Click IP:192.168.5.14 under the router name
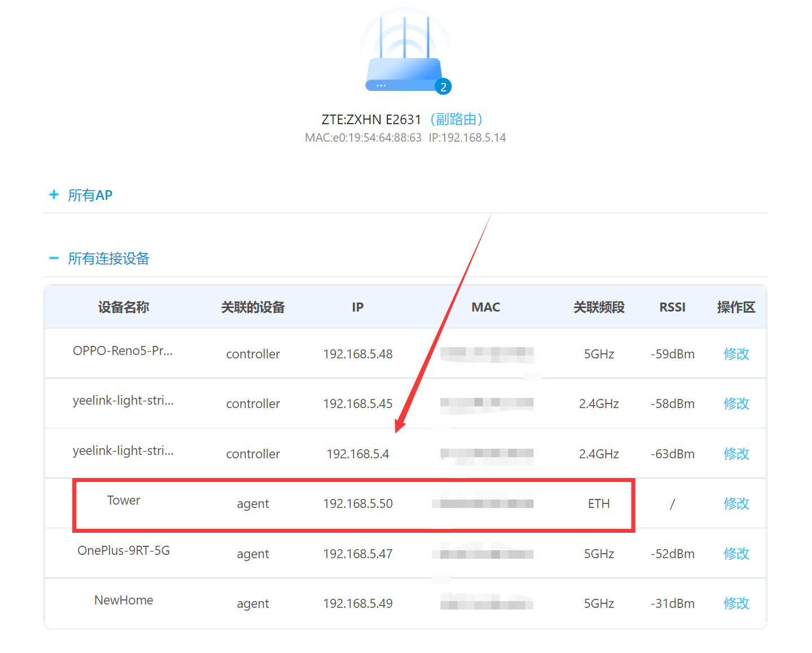The image size is (812, 653). click(x=467, y=137)
